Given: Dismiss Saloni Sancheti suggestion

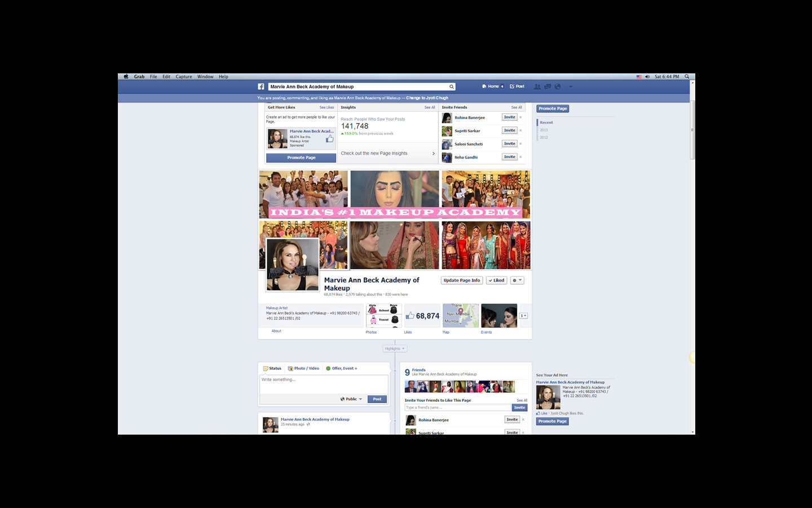Looking at the screenshot, I should point(520,144).
